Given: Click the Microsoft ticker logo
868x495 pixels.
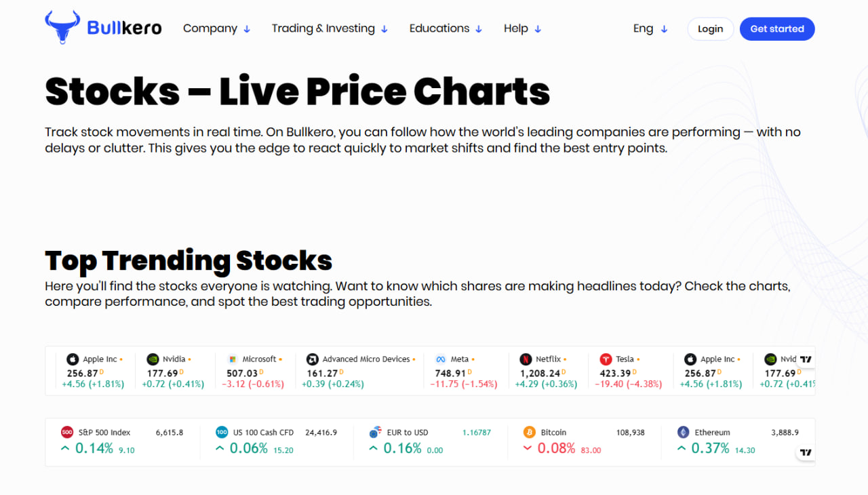Looking at the screenshot, I should click(x=233, y=359).
